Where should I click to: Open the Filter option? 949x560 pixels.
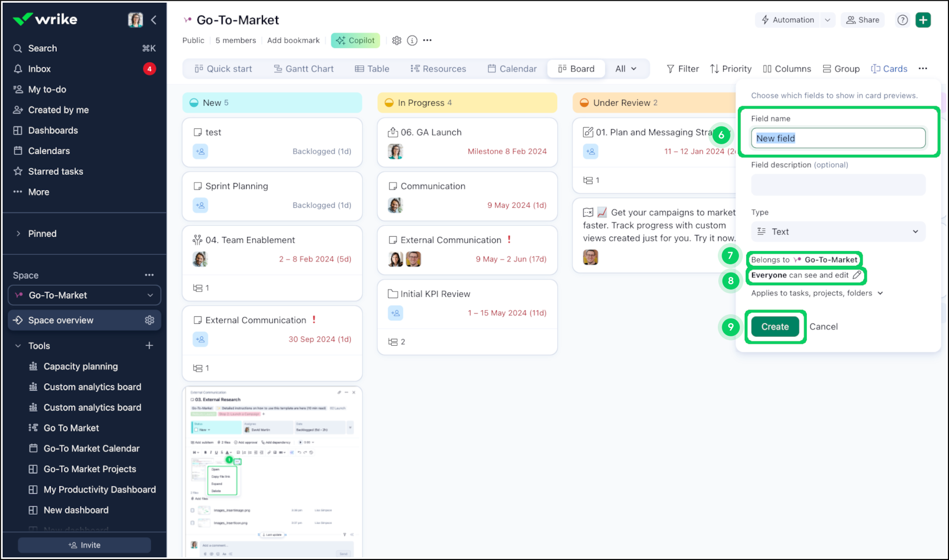click(683, 69)
